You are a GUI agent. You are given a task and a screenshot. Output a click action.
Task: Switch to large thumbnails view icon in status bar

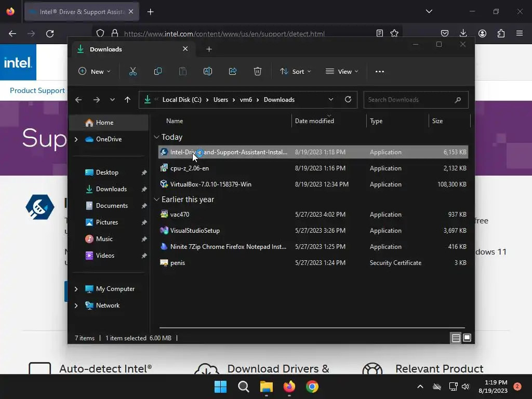(467, 338)
